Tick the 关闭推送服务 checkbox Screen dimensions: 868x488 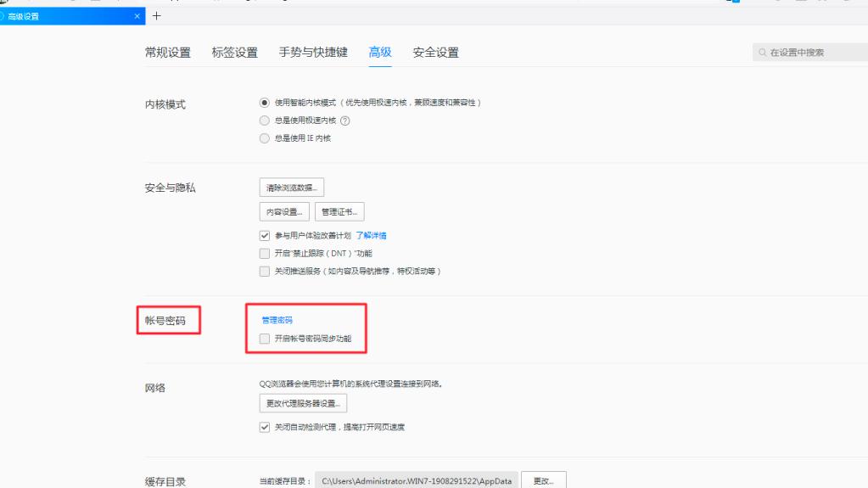tap(265, 272)
